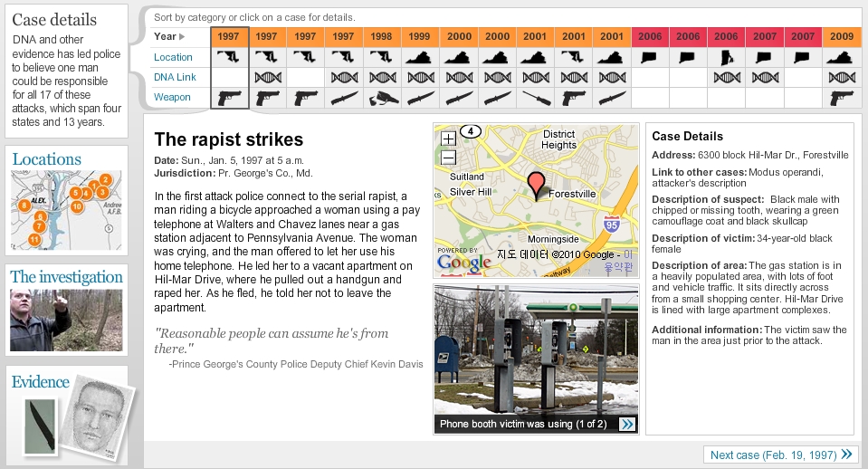868x469 pixels.
Task: Zoom in on the Google map
Action: tap(448, 139)
